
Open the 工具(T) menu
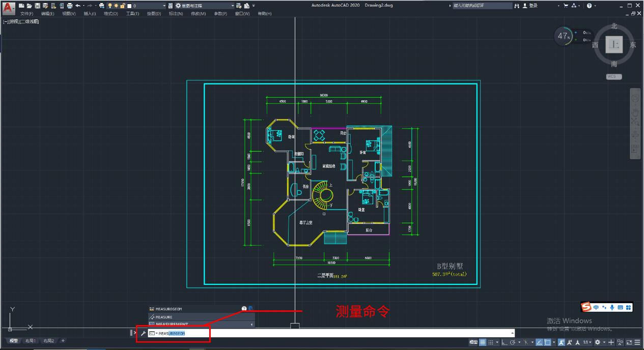(x=132, y=13)
